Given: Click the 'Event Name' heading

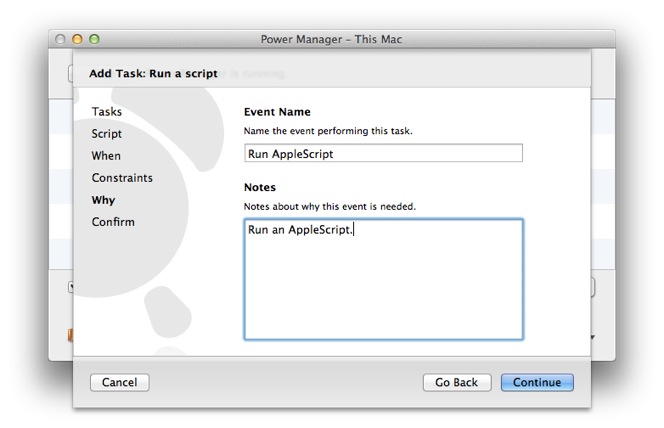Looking at the screenshot, I should tap(277, 112).
